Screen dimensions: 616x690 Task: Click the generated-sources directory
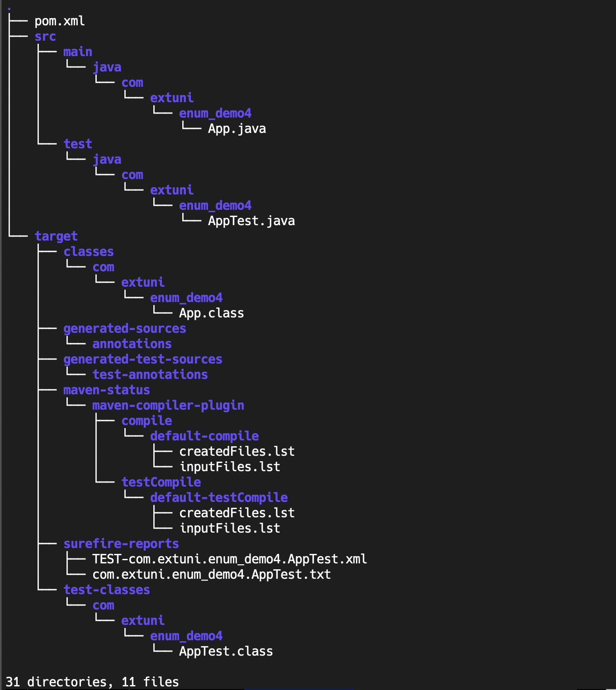click(x=124, y=328)
